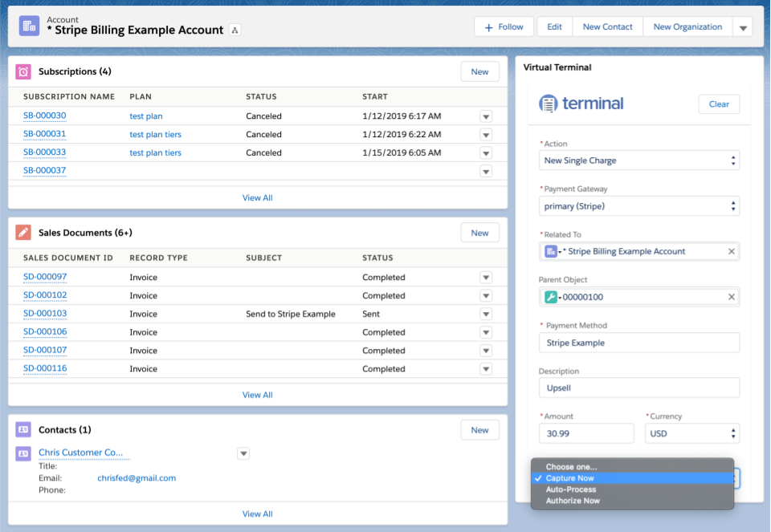
Task: Open subscription SB-000031
Action: (45, 134)
